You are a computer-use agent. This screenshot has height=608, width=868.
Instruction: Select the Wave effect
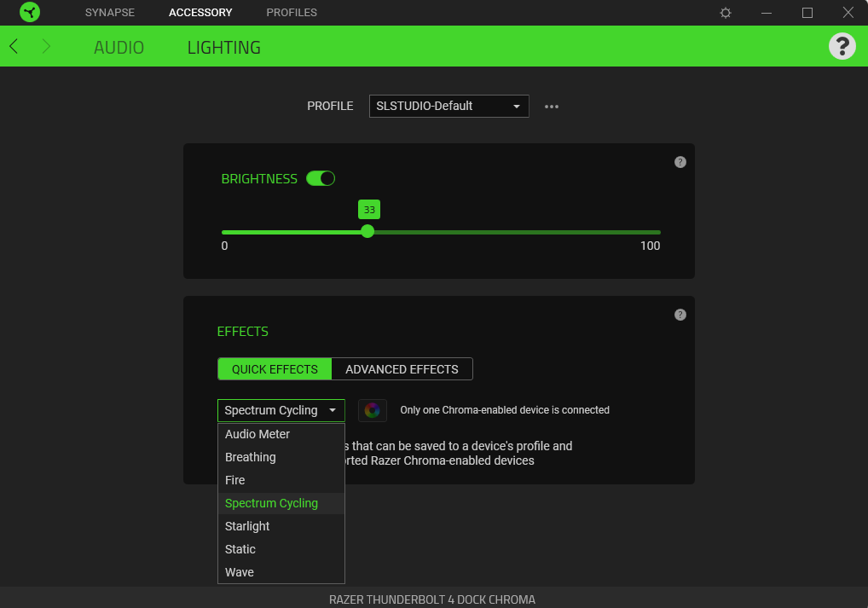(281, 572)
